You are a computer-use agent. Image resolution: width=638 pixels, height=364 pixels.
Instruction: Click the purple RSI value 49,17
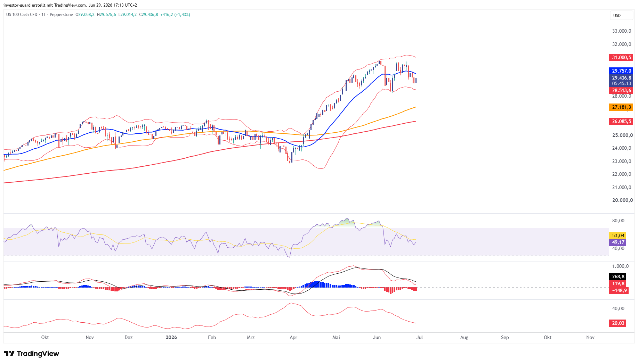click(618, 242)
